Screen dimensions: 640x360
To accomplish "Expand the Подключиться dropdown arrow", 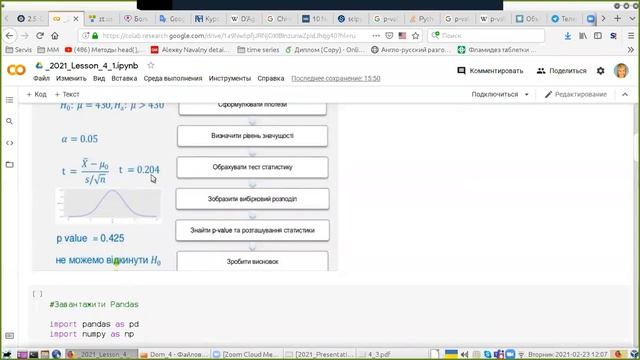I will click(x=527, y=94).
